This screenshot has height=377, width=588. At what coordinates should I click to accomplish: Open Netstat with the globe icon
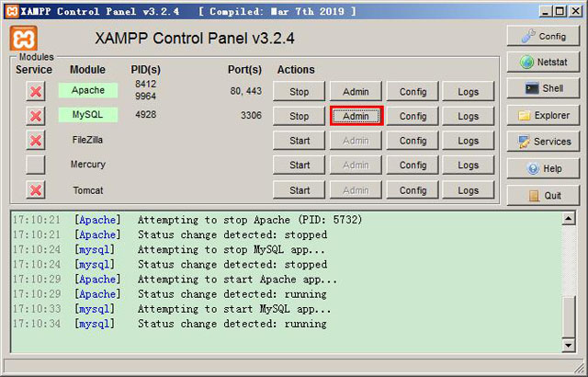[x=543, y=62]
